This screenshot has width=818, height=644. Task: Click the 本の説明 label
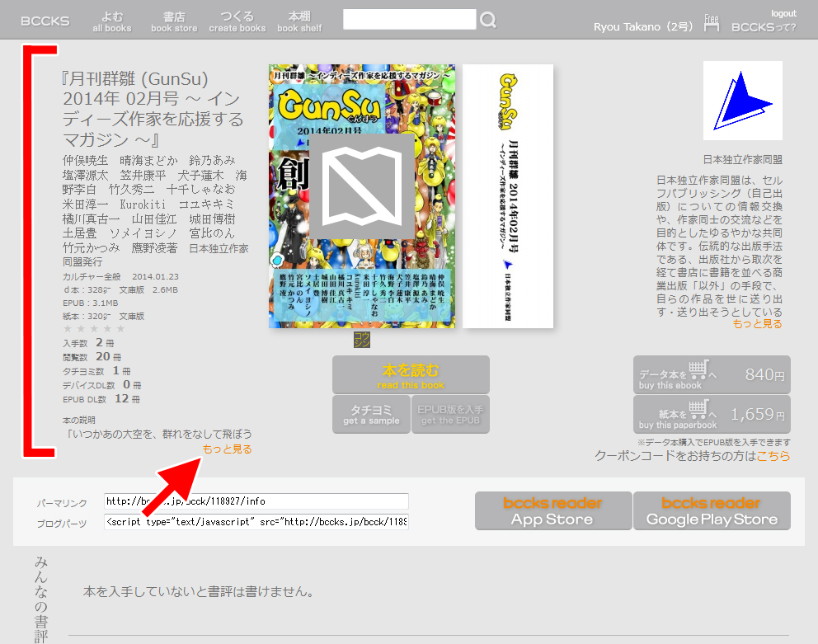(x=79, y=420)
